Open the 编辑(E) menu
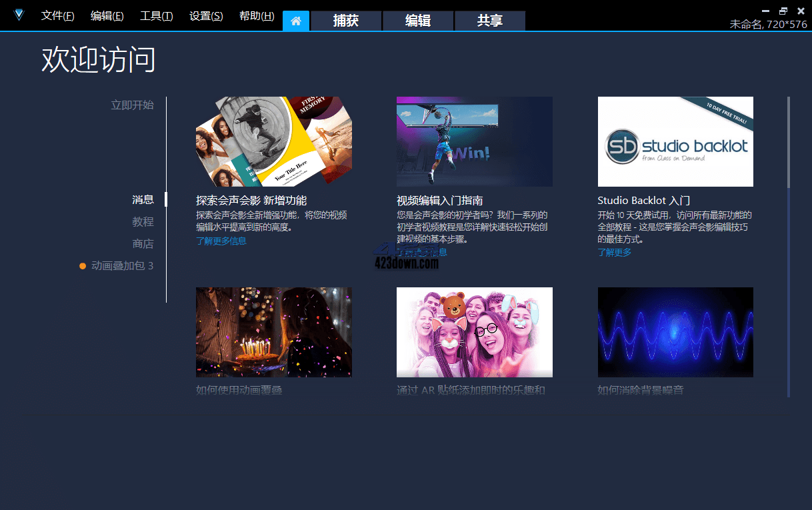The height and width of the screenshot is (510, 812). (107, 15)
